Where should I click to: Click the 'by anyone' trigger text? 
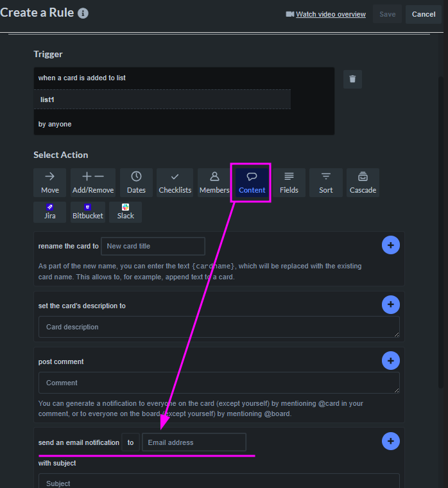pyautogui.click(x=55, y=124)
